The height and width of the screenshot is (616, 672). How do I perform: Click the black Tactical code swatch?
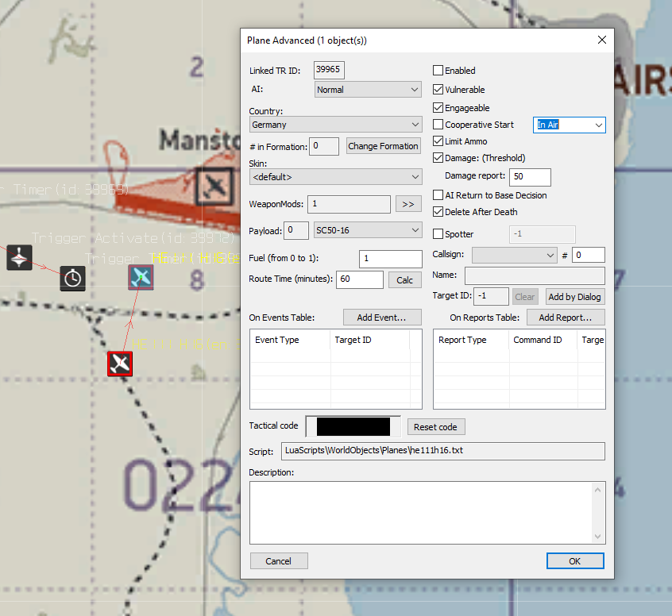(353, 426)
